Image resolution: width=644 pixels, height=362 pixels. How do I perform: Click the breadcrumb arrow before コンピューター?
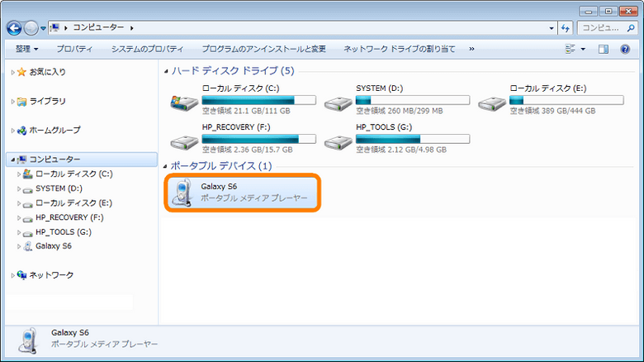(x=66, y=28)
